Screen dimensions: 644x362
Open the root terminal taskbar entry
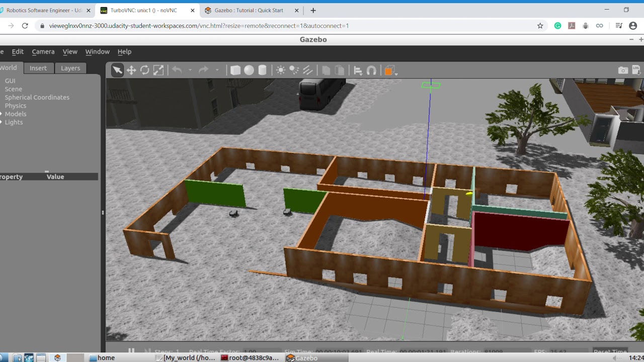pos(250,358)
